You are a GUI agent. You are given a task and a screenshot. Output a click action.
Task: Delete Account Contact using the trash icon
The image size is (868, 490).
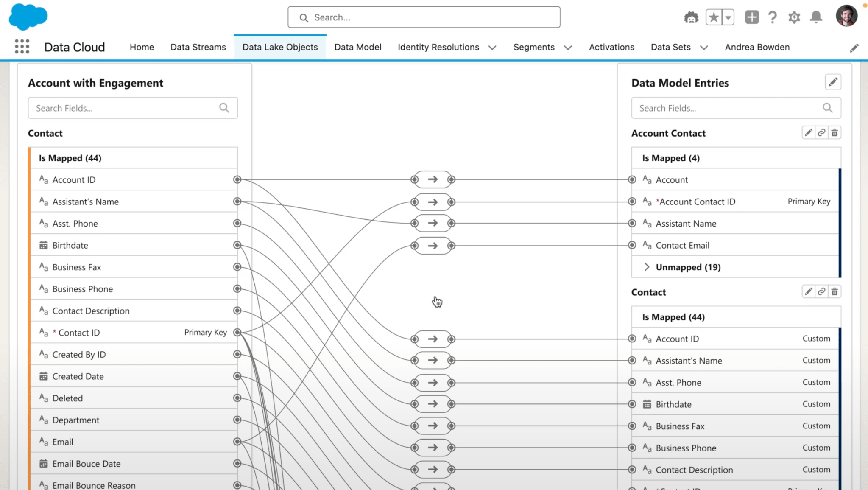click(x=835, y=132)
